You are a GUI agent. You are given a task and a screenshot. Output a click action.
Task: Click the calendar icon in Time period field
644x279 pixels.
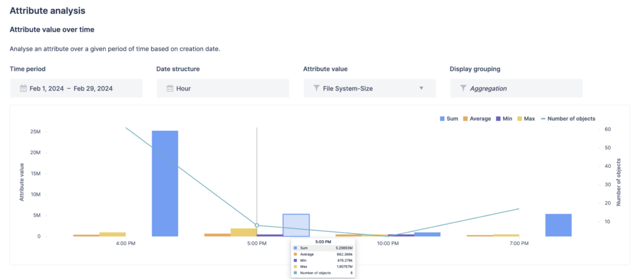23,89
